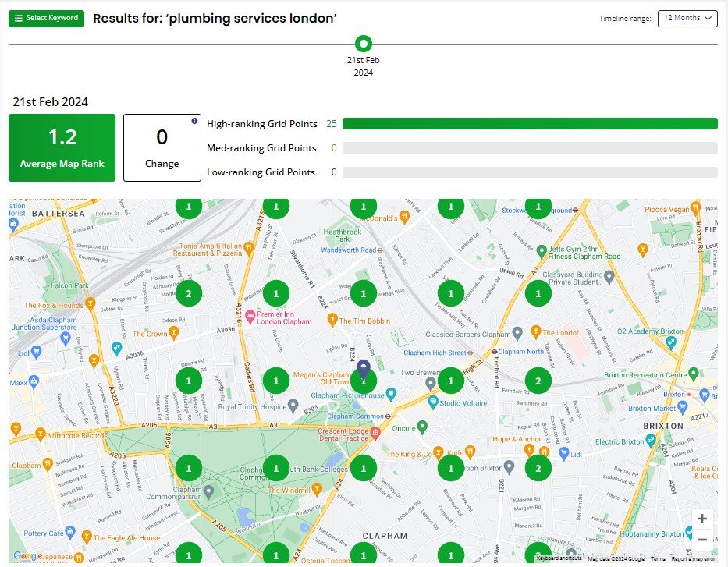Click the blue location pin marker

pyautogui.click(x=363, y=369)
